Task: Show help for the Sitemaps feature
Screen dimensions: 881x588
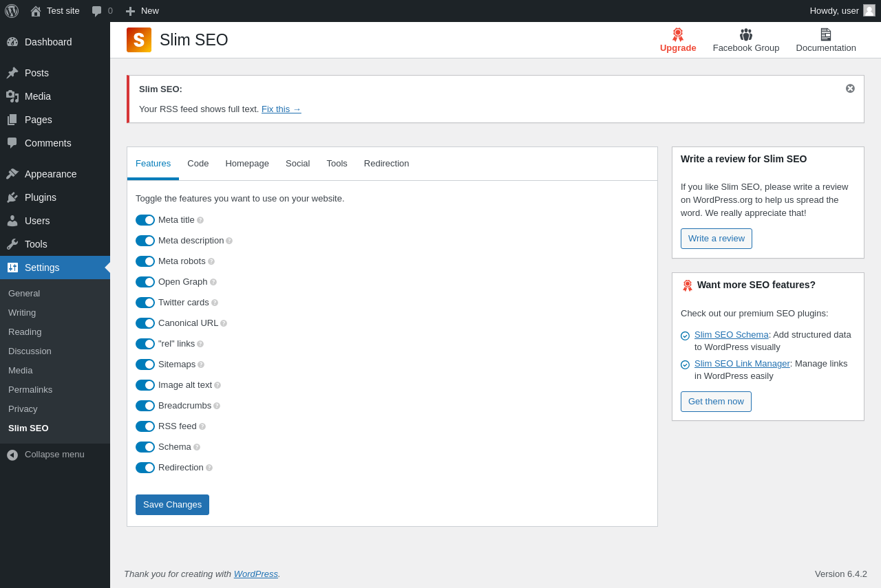Action: pyautogui.click(x=201, y=364)
